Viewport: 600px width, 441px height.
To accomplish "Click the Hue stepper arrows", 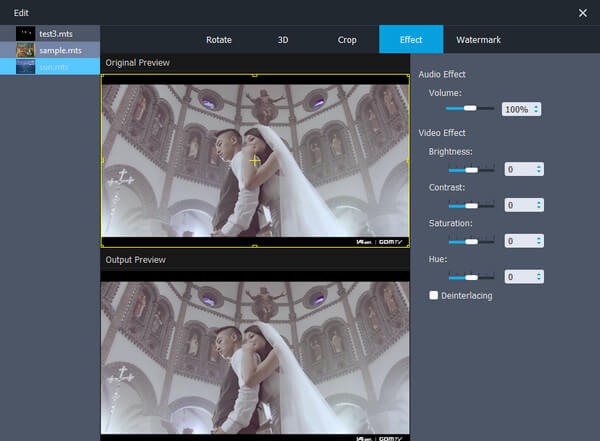I will click(x=539, y=277).
